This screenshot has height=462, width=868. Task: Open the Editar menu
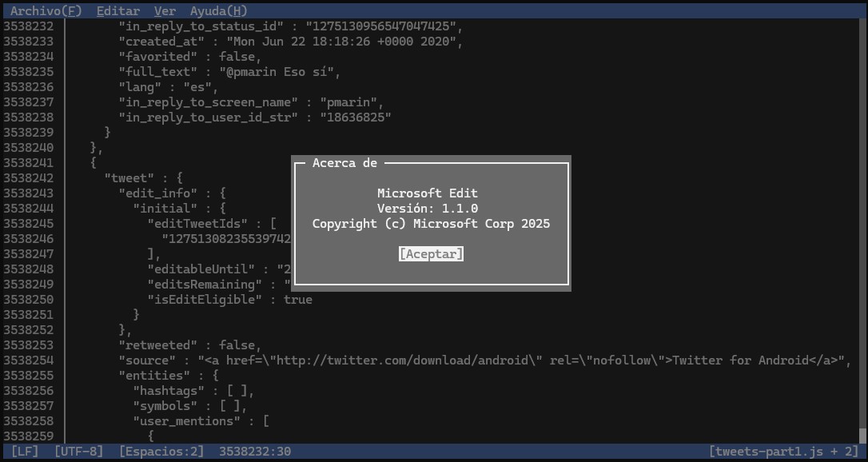tap(118, 11)
